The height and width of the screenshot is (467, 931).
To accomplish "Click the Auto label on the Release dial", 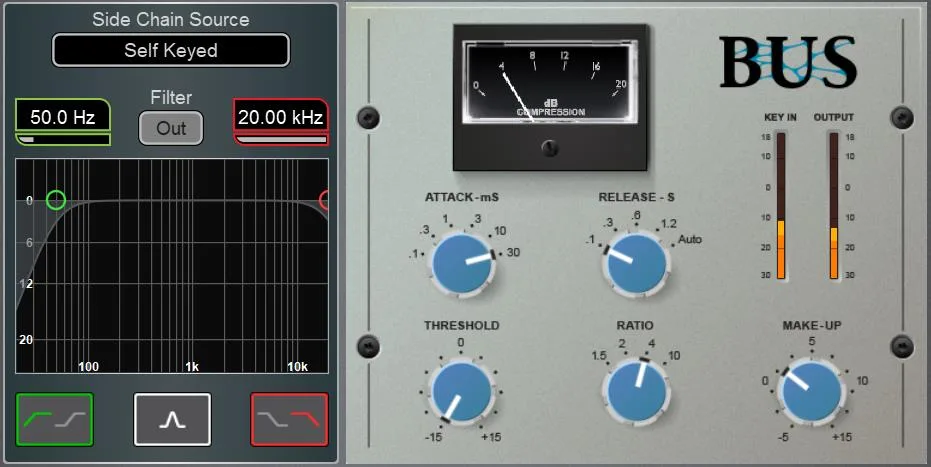I will click(690, 240).
